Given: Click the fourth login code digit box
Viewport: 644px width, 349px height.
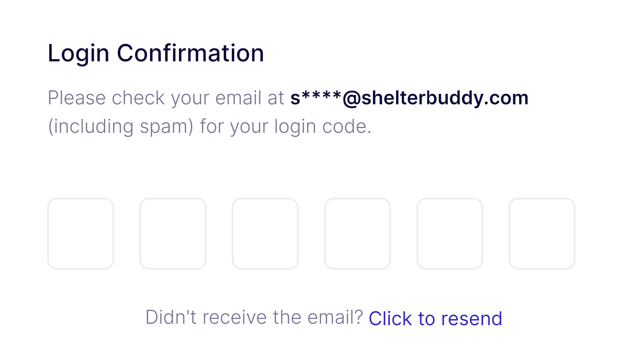Looking at the screenshot, I should pos(357,234).
